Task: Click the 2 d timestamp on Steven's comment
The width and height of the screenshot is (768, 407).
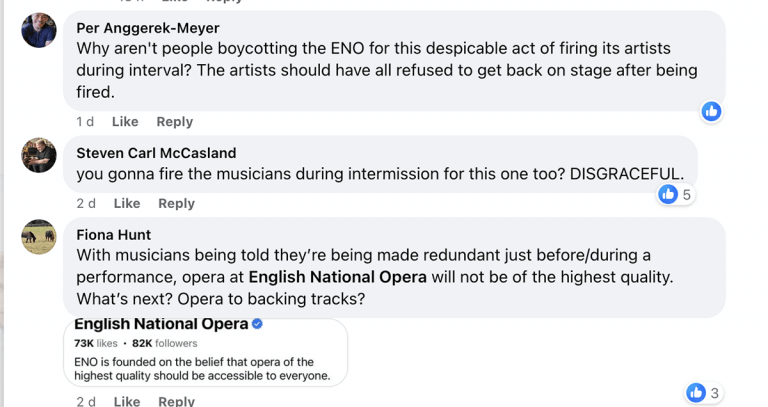Action: [86, 204]
